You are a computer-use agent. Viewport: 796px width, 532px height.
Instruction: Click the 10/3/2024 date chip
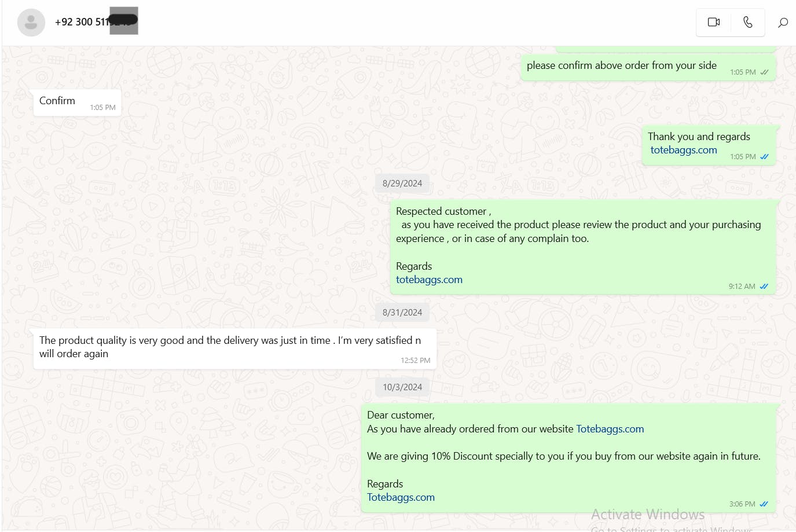click(x=402, y=387)
